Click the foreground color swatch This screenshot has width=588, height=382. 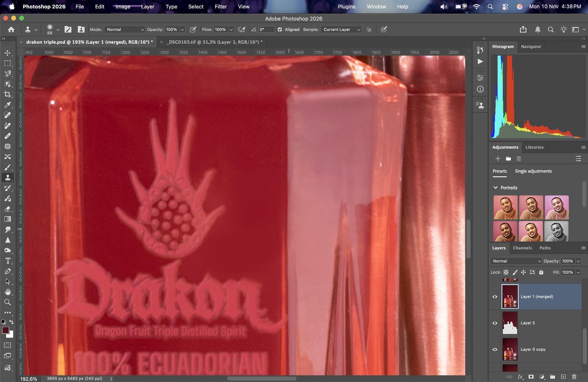(x=5, y=330)
